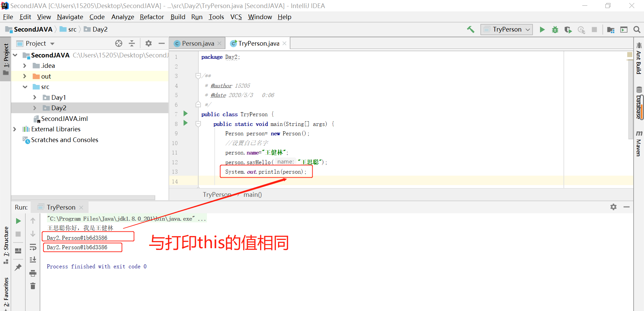Pin the Run tab with the pin icon

click(18, 267)
